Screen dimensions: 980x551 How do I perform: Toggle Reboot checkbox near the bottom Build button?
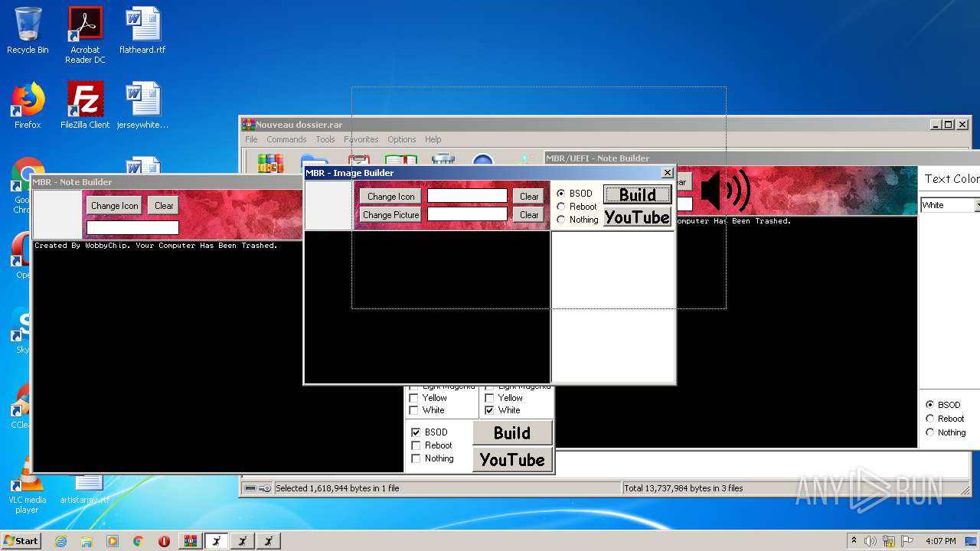pyautogui.click(x=416, y=445)
